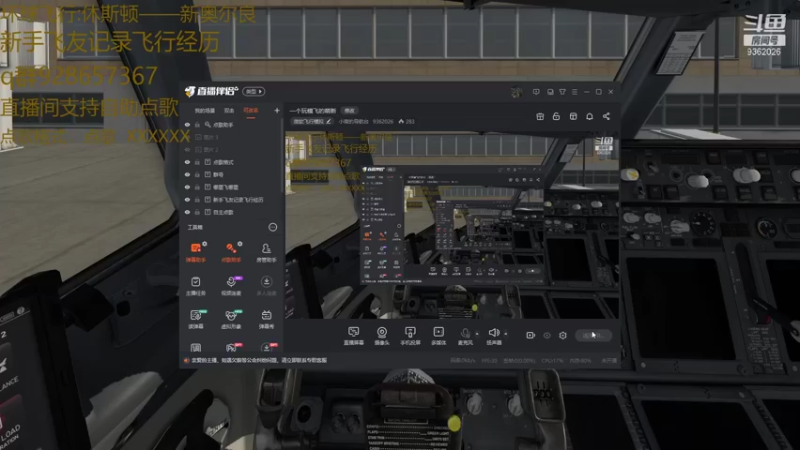Hide the 点歌格式 text layer
Image resolution: width=800 pixels, height=450 pixels.
tap(187, 162)
